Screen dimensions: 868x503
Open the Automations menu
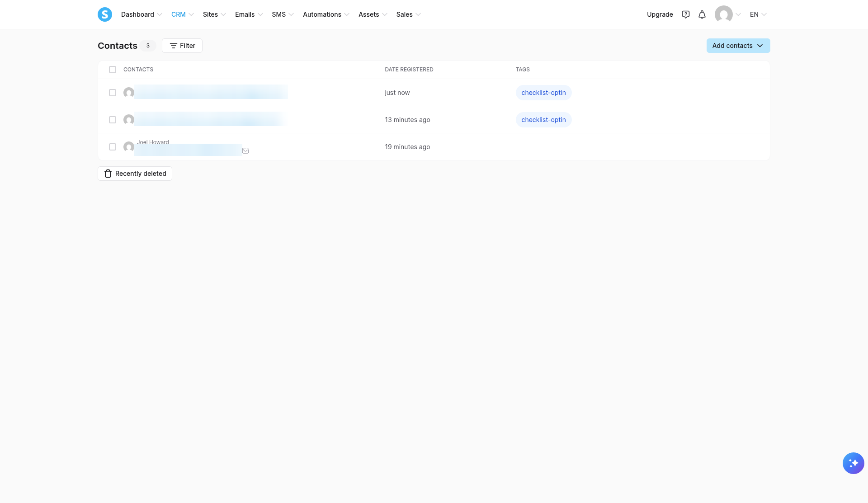click(326, 14)
